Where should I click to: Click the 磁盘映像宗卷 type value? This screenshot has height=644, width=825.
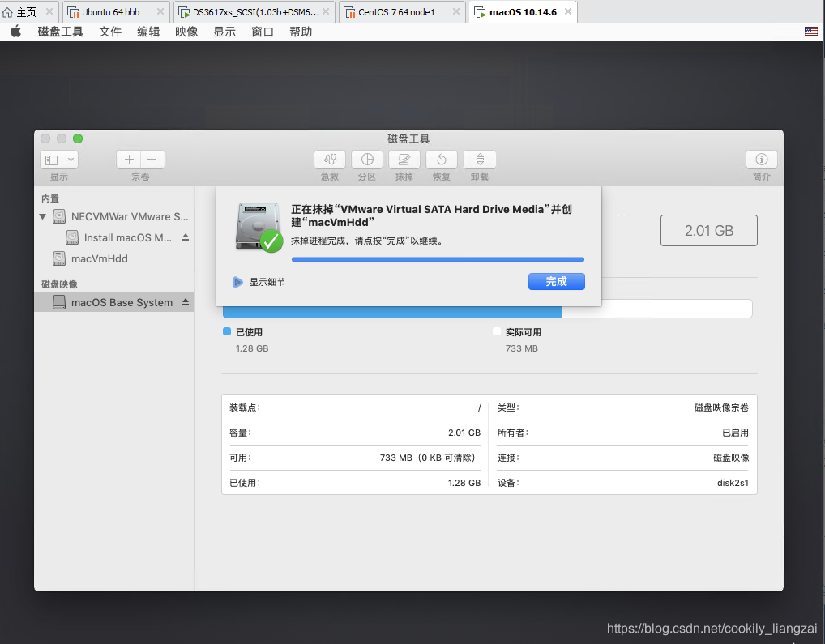(721, 407)
